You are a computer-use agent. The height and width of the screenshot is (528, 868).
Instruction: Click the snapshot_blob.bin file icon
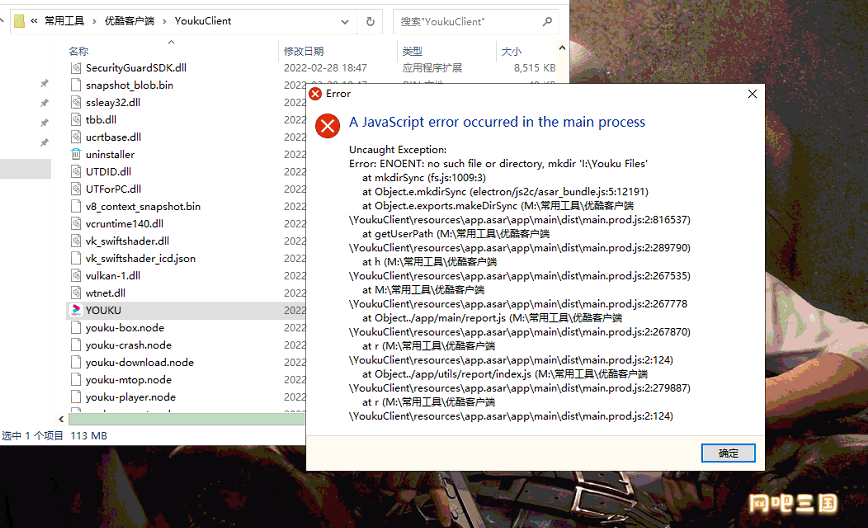coord(76,85)
